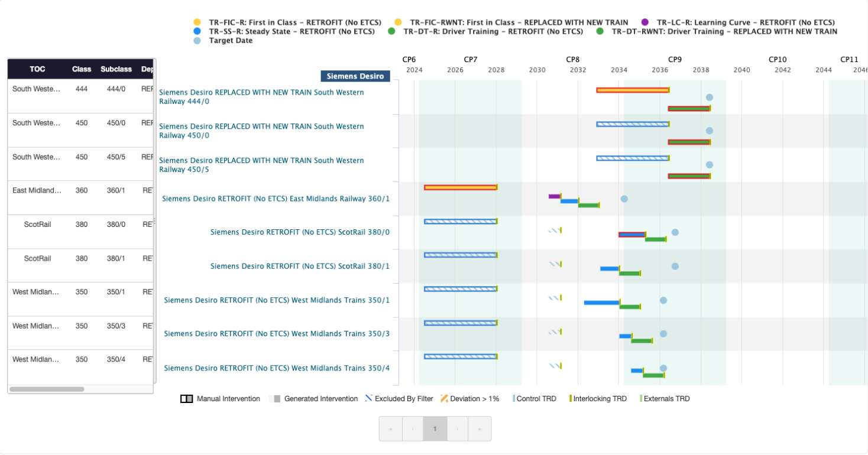
Task: Hide the Target Date legend series
Action: tap(197, 41)
